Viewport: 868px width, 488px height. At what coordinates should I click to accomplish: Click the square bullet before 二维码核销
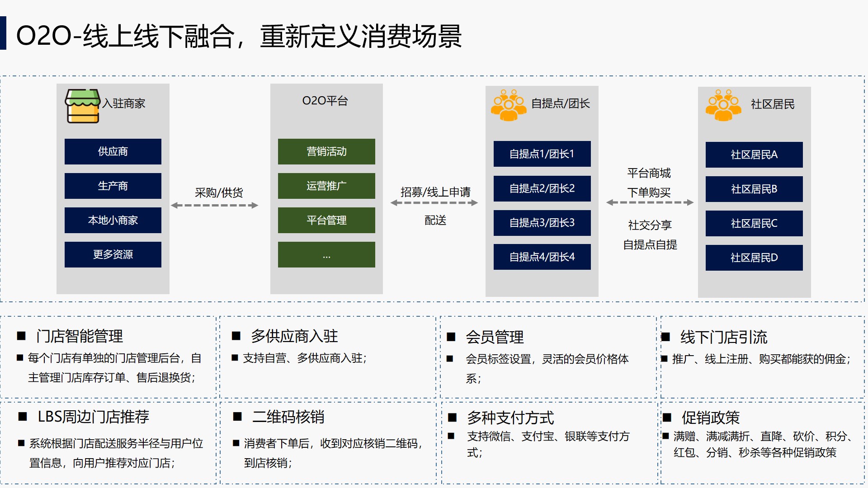pos(237,417)
